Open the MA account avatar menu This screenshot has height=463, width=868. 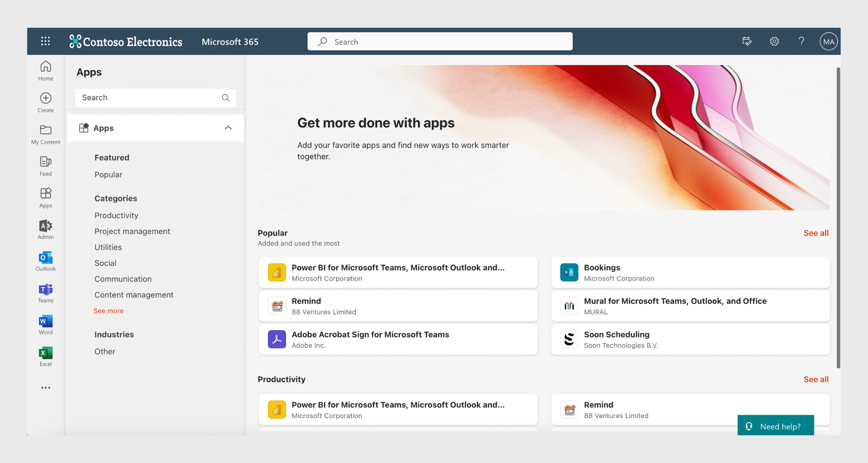click(828, 41)
